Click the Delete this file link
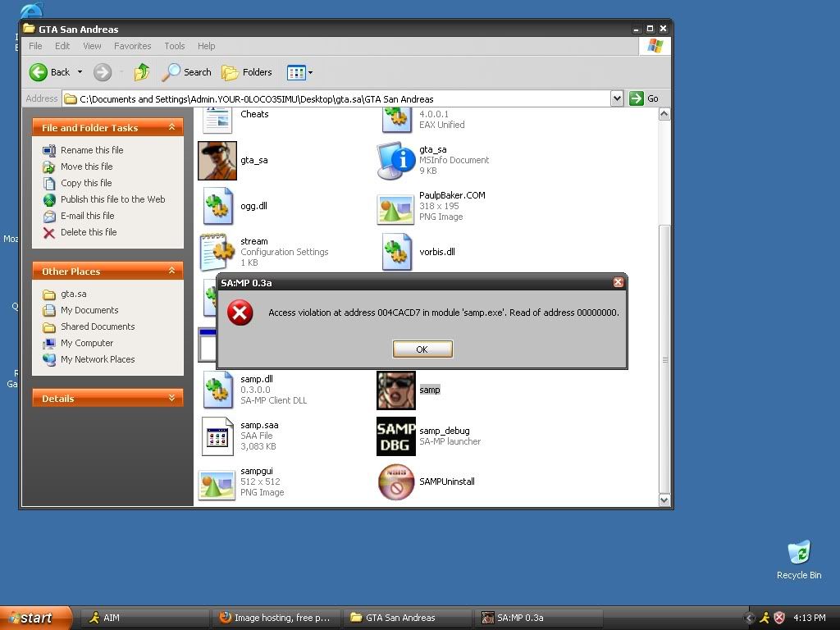 click(x=88, y=232)
